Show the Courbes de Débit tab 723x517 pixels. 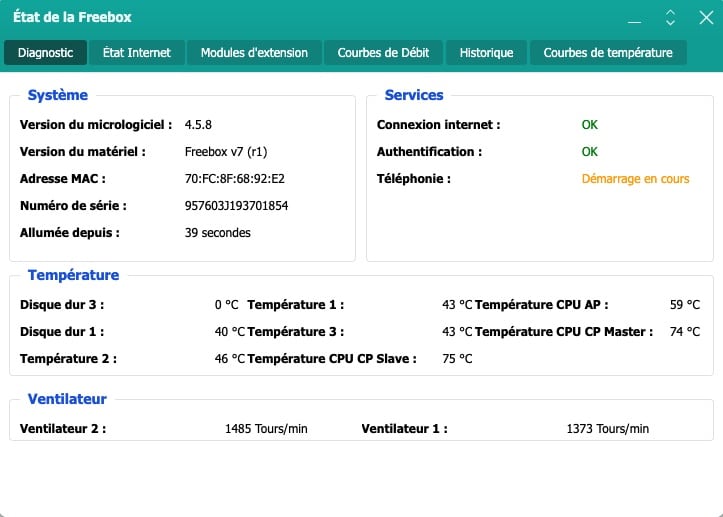point(383,53)
